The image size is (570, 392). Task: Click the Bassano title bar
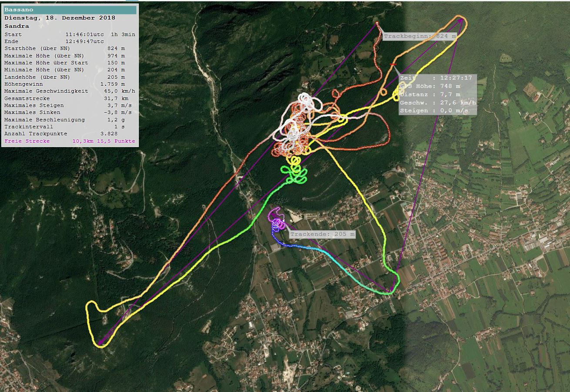click(x=70, y=10)
